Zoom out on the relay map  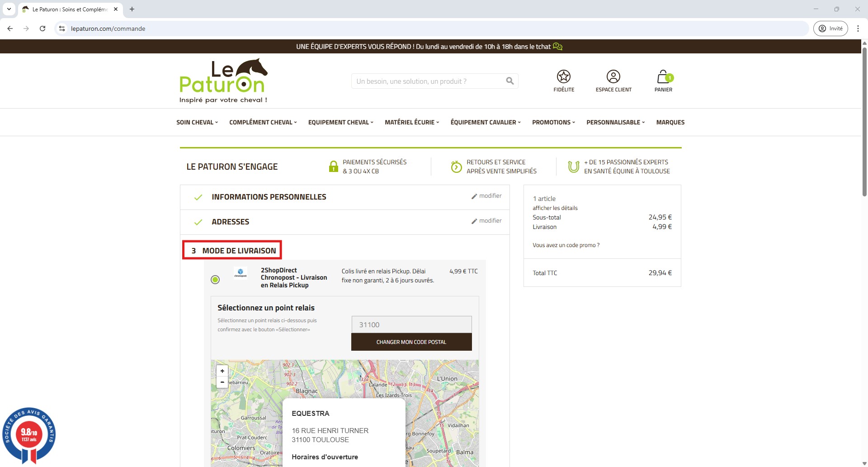point(222,382)
